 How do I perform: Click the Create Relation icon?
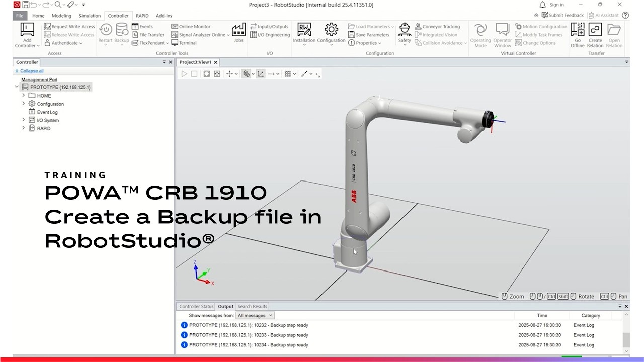click(x=595, y=30)
